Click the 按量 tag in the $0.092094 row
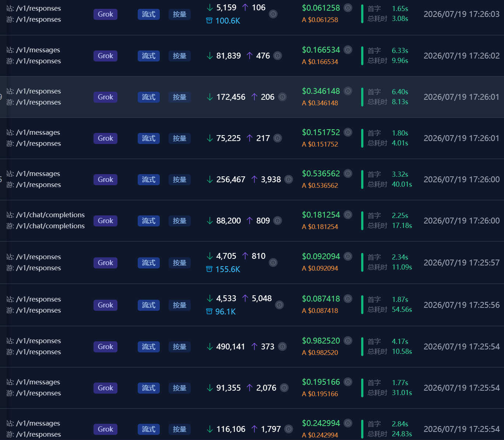This screenshot has height=440, width=504. 180,263
